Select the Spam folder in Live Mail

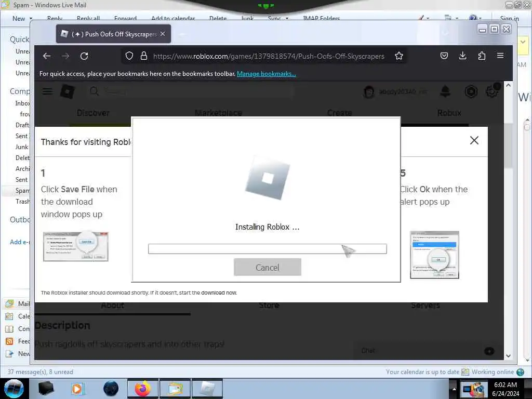22,191
